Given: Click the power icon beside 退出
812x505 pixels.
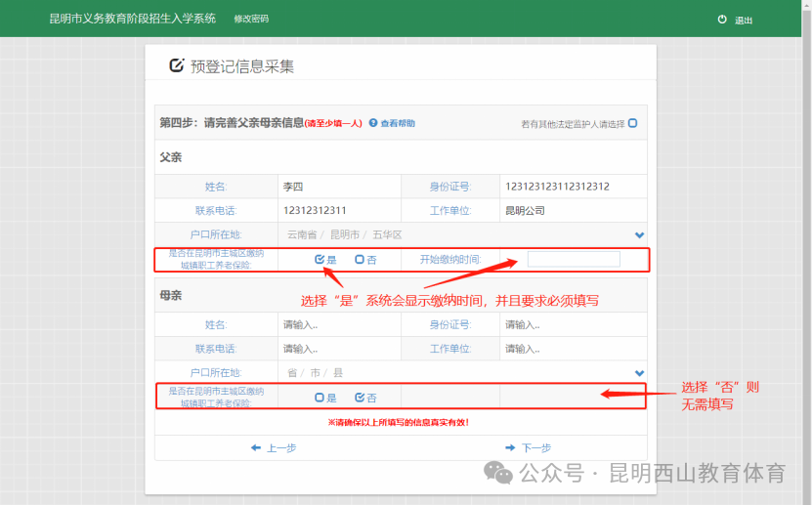Looking at the screenshot, I should pos(722,20).
